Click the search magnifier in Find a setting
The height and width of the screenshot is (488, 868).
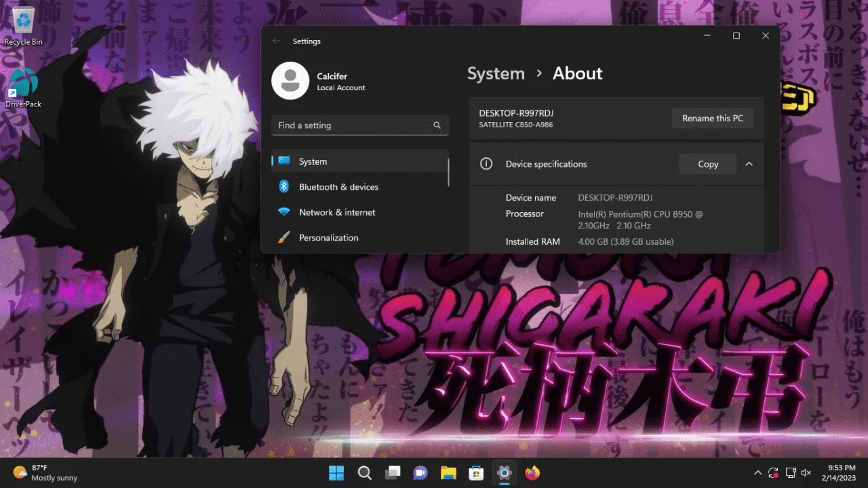click(x=437, y=125)
